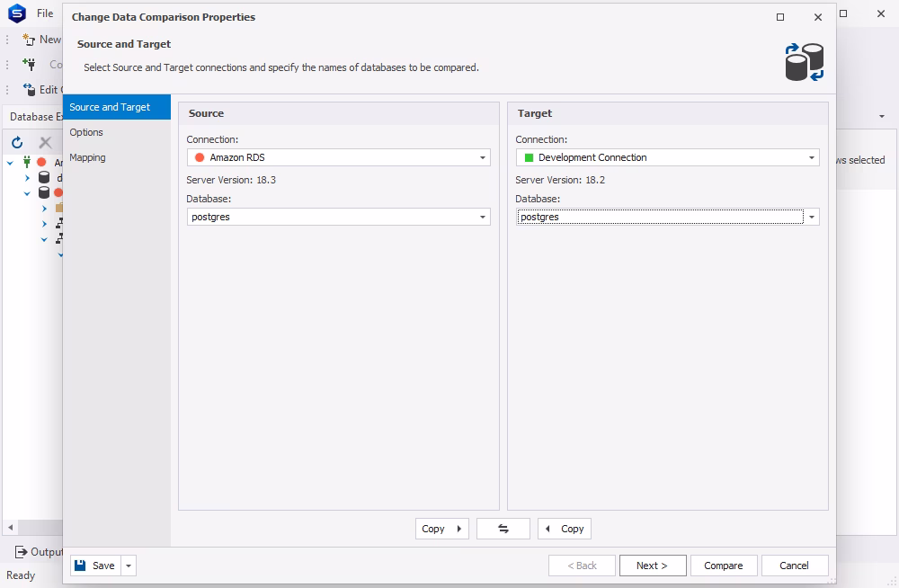899x588 pixels.
Task: Open the Source database dropdown arrow
Action: point(483,217)
